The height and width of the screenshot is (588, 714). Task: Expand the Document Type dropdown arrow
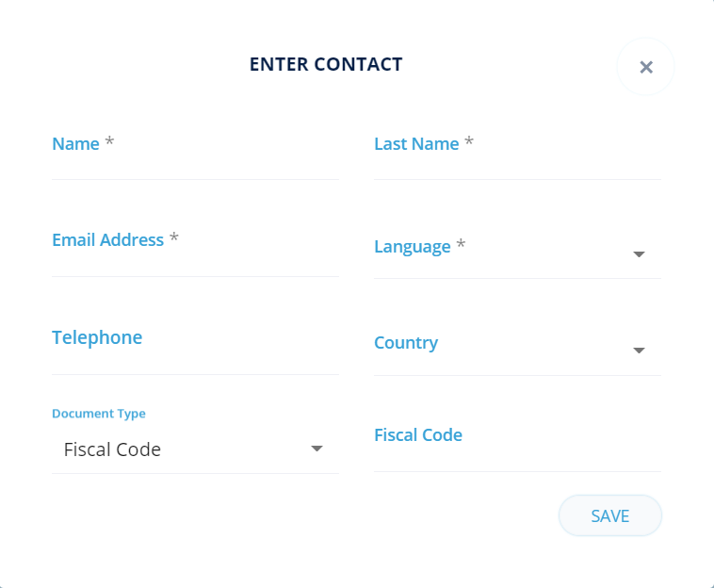tap(317, 449)
